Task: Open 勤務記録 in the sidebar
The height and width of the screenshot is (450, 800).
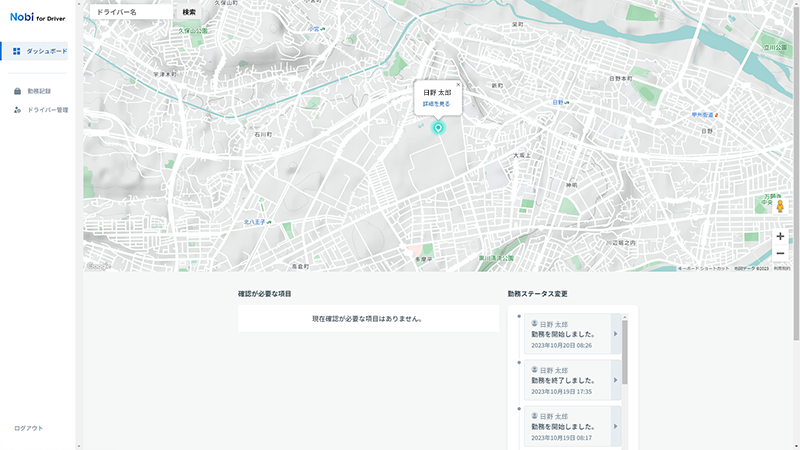Action: [39, 91]
